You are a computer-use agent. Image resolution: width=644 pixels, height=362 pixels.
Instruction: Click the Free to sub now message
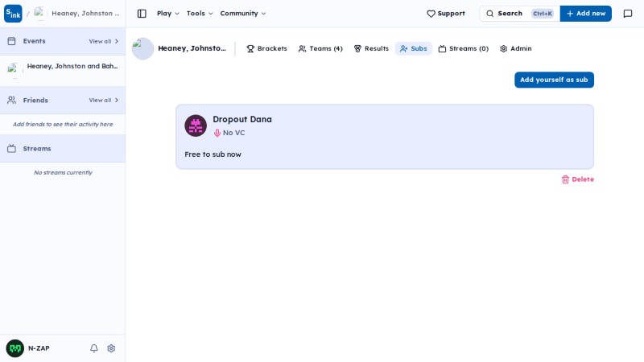coord(213,154)
